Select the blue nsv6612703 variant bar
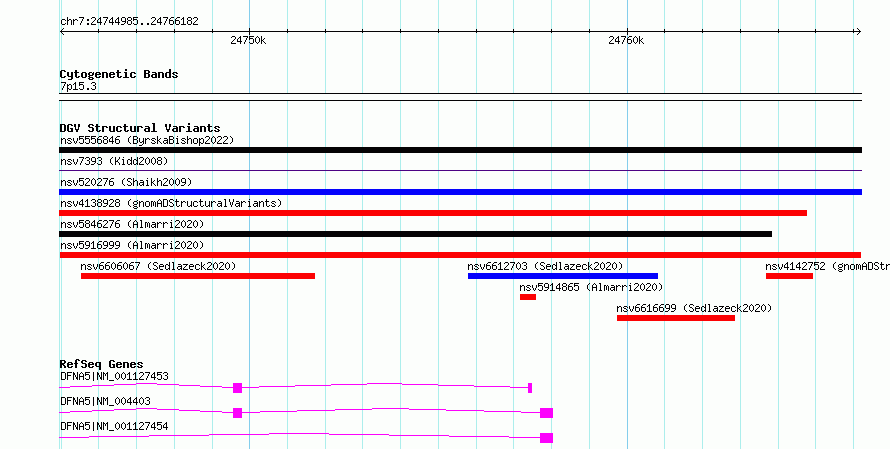890x449 pixels. tap(563, 276)
